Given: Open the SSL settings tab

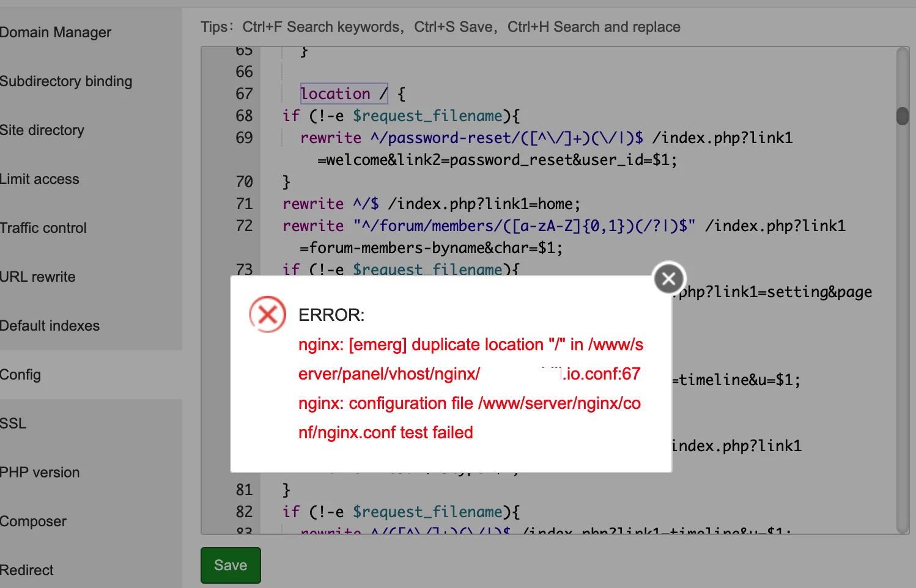Looking at the screenshot, I should [x=13, y=424].
